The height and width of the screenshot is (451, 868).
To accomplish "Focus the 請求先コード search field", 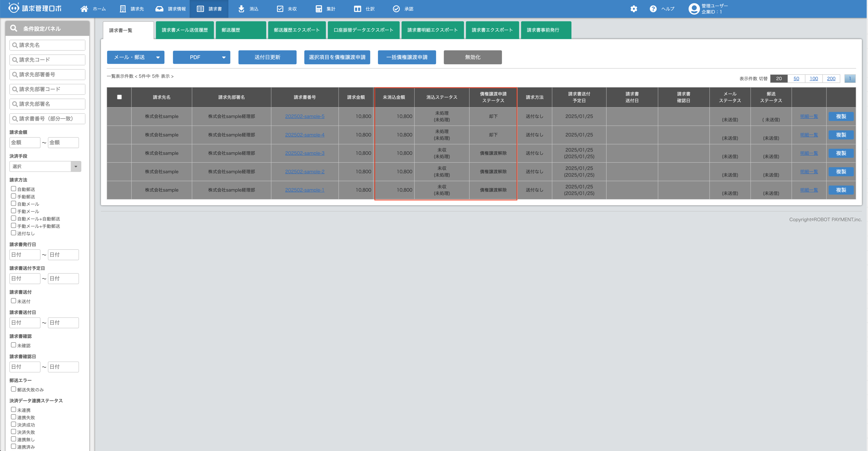I will (x=47, y=60).
